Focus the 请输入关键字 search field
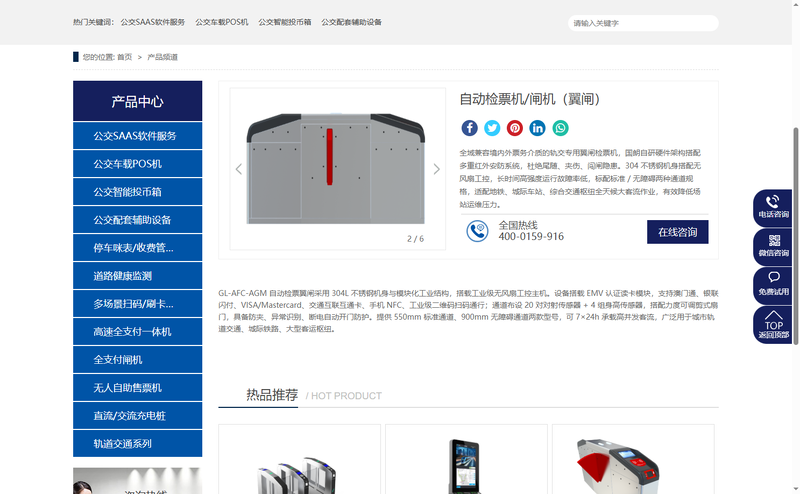Viewport: 800px width, 494px height. tap(643, 23)
